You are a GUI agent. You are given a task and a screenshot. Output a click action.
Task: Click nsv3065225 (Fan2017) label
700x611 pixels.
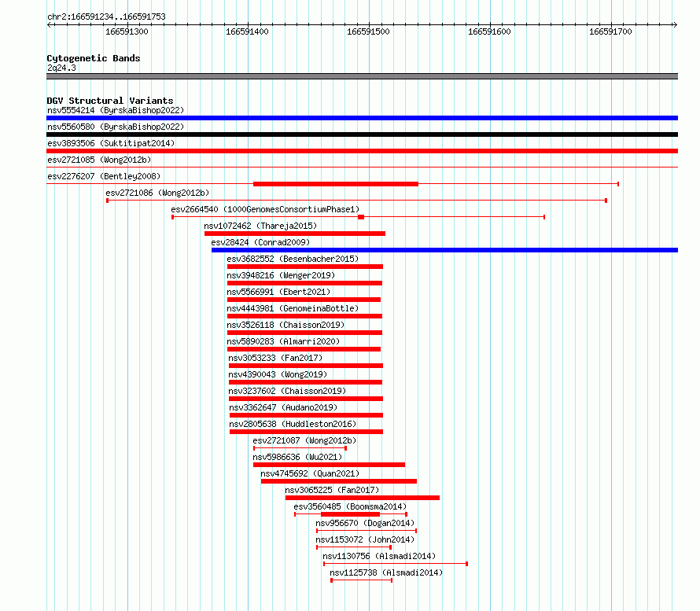click(332, 490)
